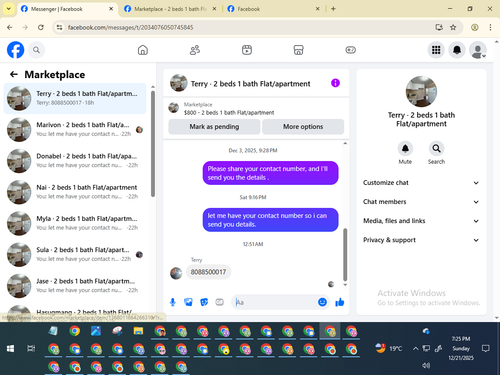Attach a photo file icon

[x=188, y=302]
